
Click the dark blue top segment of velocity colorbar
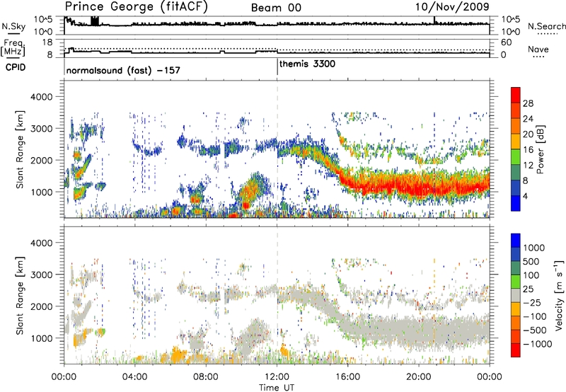pyautogui.click(x=516, y=241)
